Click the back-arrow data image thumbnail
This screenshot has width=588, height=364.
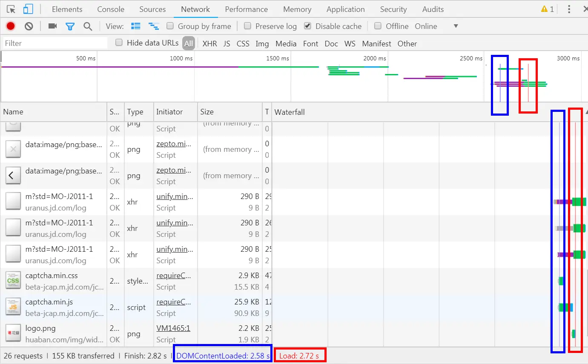click(13, 175)
